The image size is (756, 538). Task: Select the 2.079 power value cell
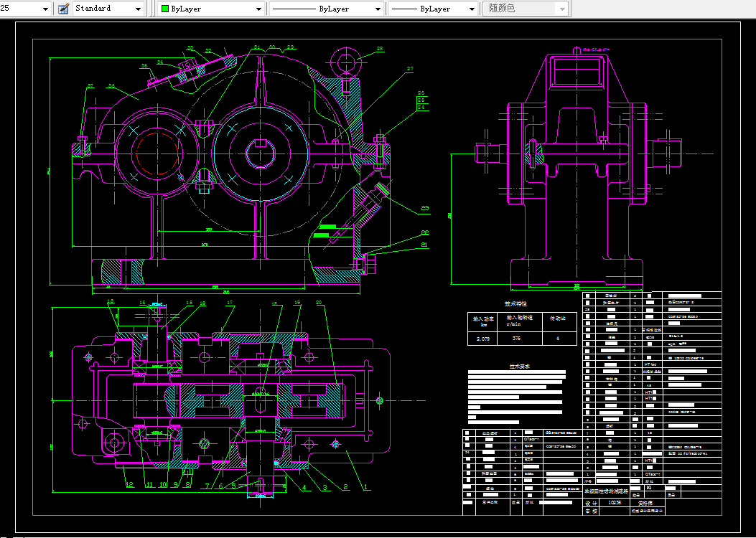pyautogui.click(x=485, y=337)
